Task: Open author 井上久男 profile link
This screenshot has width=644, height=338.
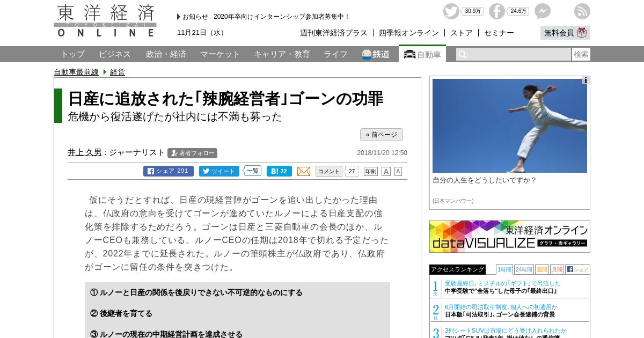Action: tap(85, 152)
